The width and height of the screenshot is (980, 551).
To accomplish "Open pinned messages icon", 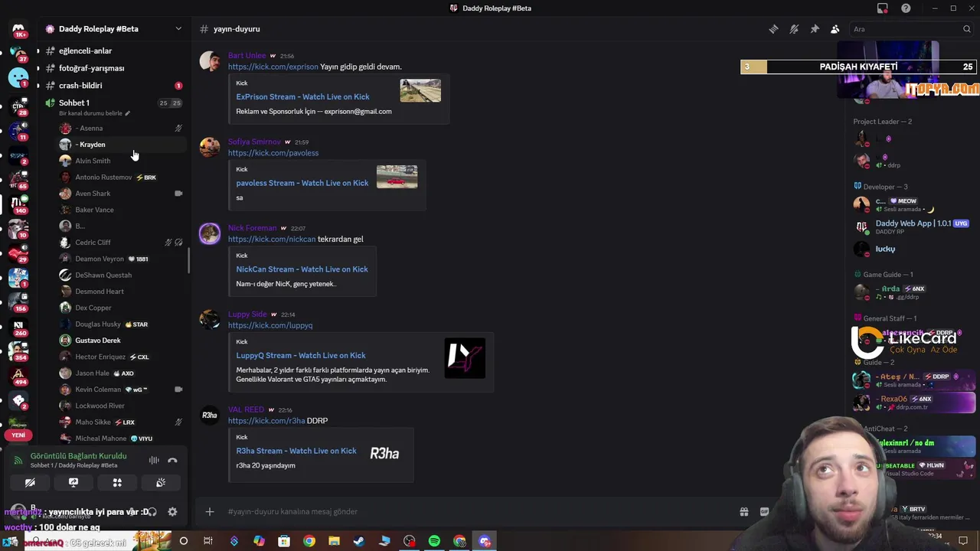I will [x=815, y=29].
